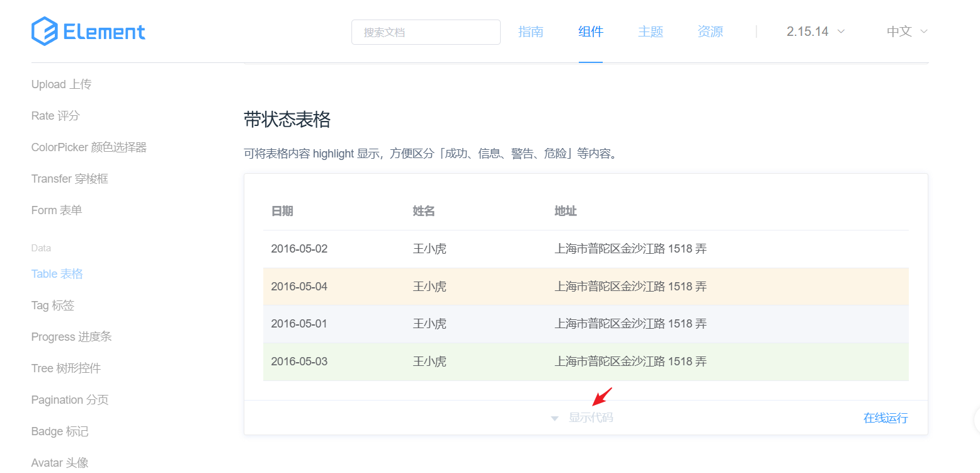Open the 中文 language dropdown
The image size is (980, 473).
click(x=906, y=31)
